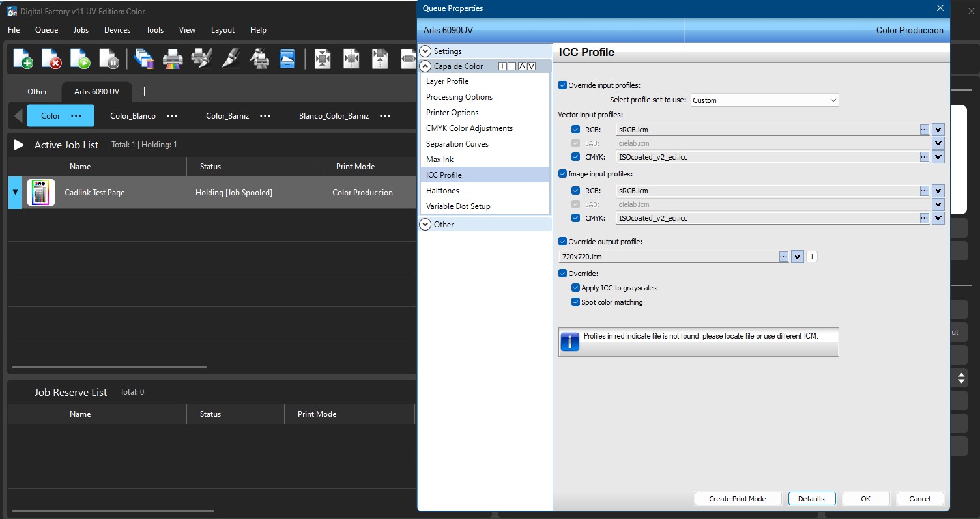This screenshot has height=519, width=980.
Task: Toggle Apply ICC to grayscales checkbox
Action: pyautogui.click(x=575, y=288)
